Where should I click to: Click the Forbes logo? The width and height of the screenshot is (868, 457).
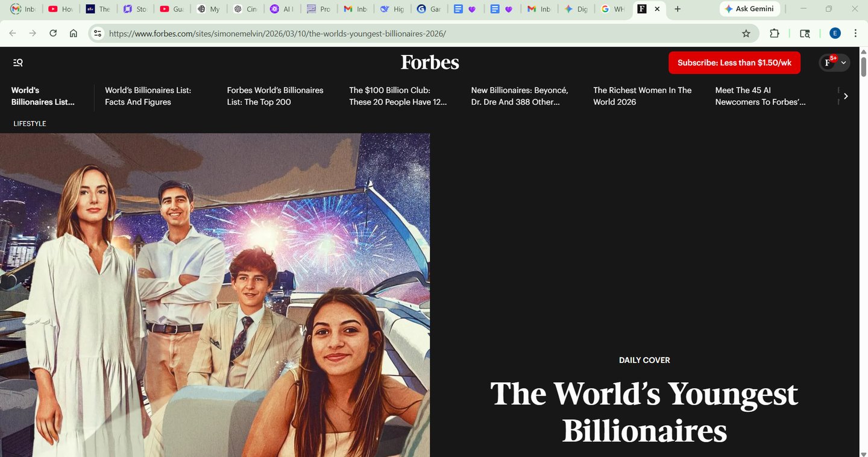[430, 62]
